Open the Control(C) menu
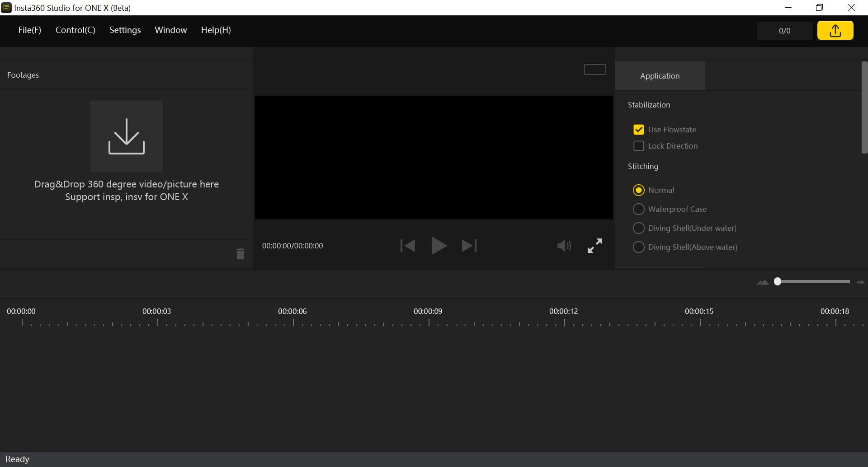This screenshot has height=467, width=868. pyautogui.click(x=75, y=30)
